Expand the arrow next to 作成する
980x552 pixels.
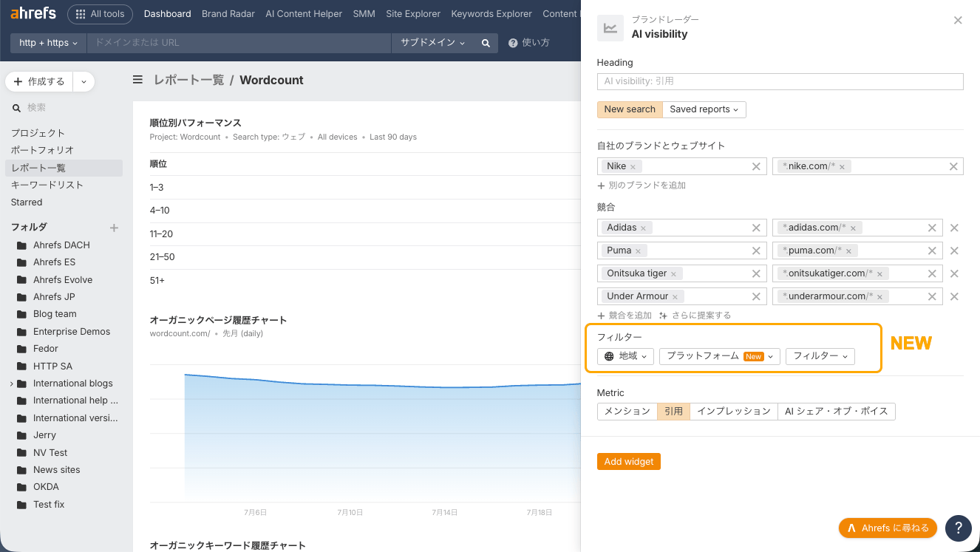84,81
